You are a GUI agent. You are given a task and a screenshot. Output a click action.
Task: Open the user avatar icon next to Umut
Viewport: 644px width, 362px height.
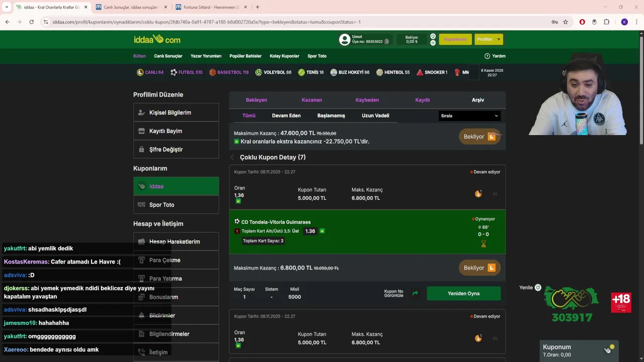click(x=345, y=39)
